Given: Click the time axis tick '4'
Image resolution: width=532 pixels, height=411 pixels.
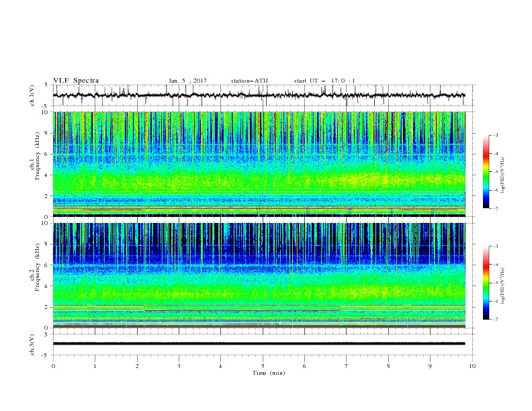Looking at the screenshot, I should click(x=220, y=366).
